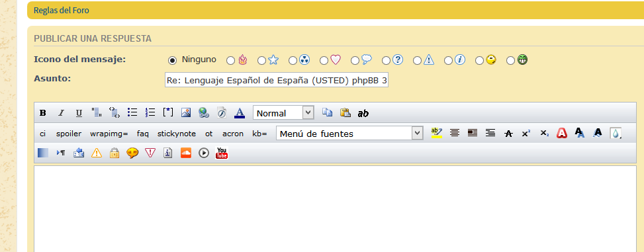644x252 pixels.
Task: Select the green grin message icon
Action: coord(510,60)
